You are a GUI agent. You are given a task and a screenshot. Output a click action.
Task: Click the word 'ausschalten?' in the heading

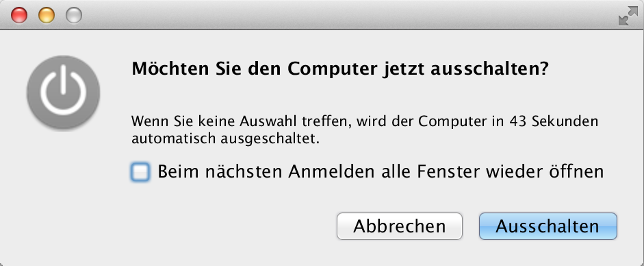[489, 69]
